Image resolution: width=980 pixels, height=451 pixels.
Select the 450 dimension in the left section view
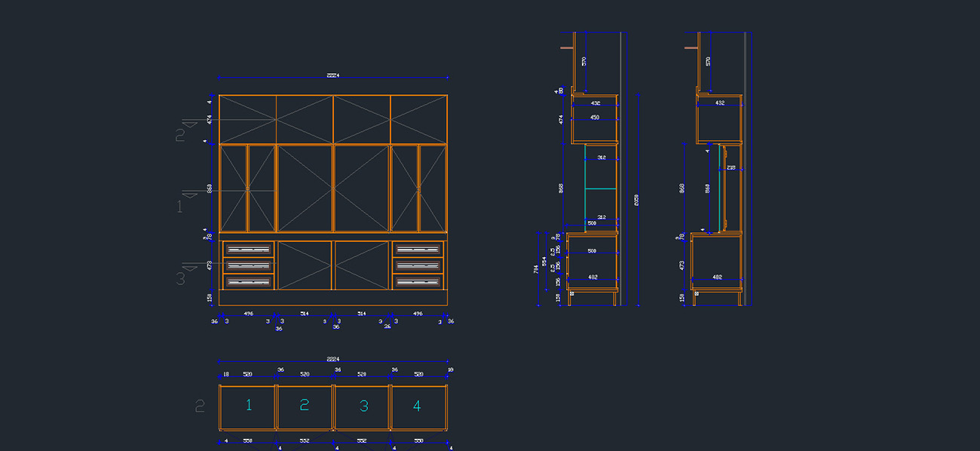(x=595, y=118)
